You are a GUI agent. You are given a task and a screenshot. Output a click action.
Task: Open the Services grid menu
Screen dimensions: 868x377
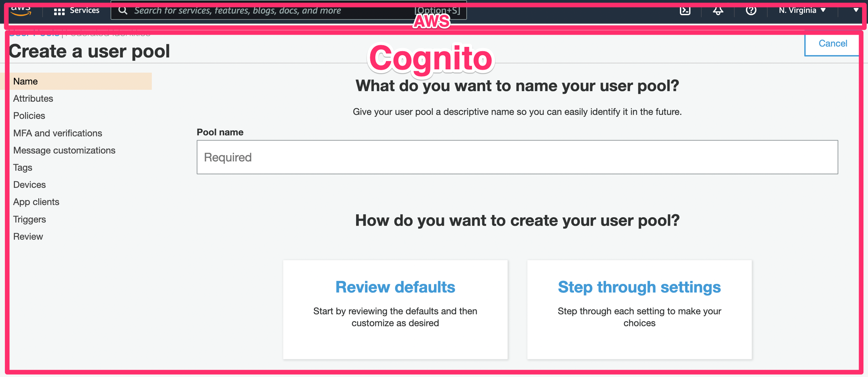(59, 11)
